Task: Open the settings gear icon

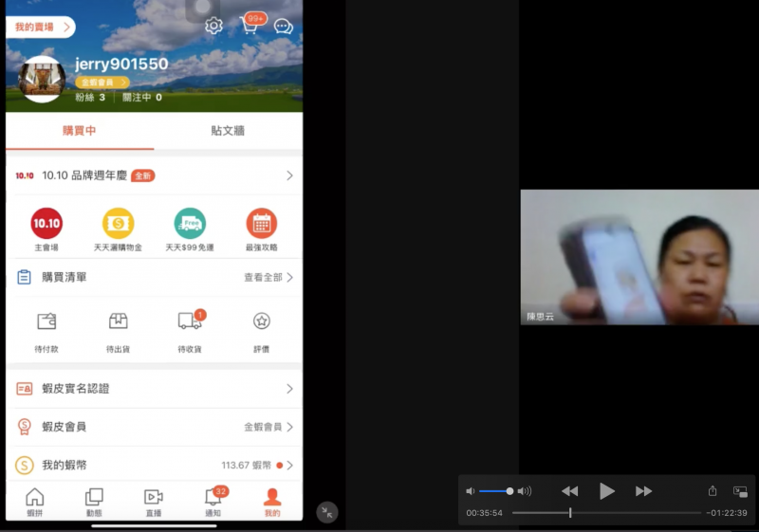Action: tap(213, 26)
